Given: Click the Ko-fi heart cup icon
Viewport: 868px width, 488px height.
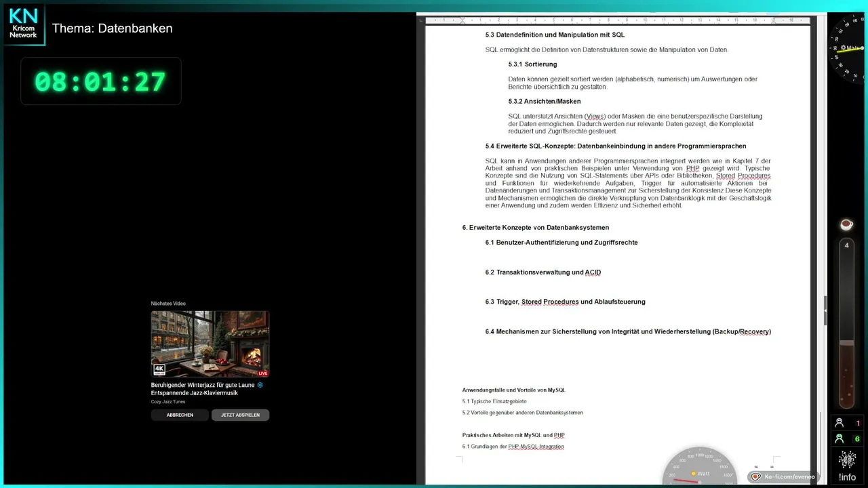Looking at the screenshot, I should click(x=755, y=477).
